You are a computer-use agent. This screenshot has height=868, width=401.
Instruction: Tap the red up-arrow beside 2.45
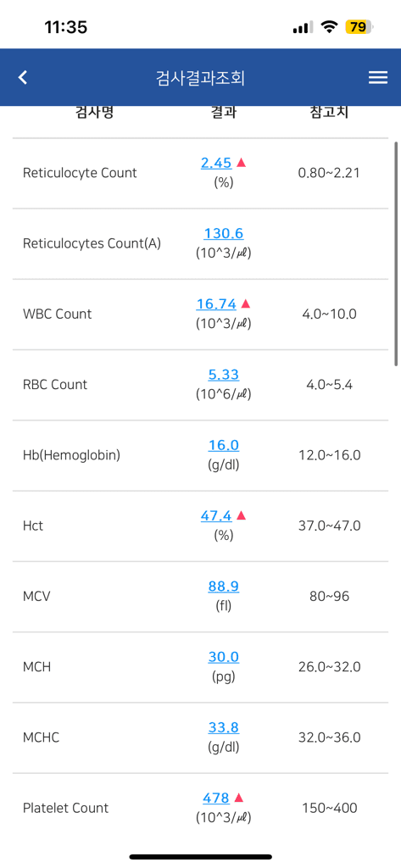241,162
